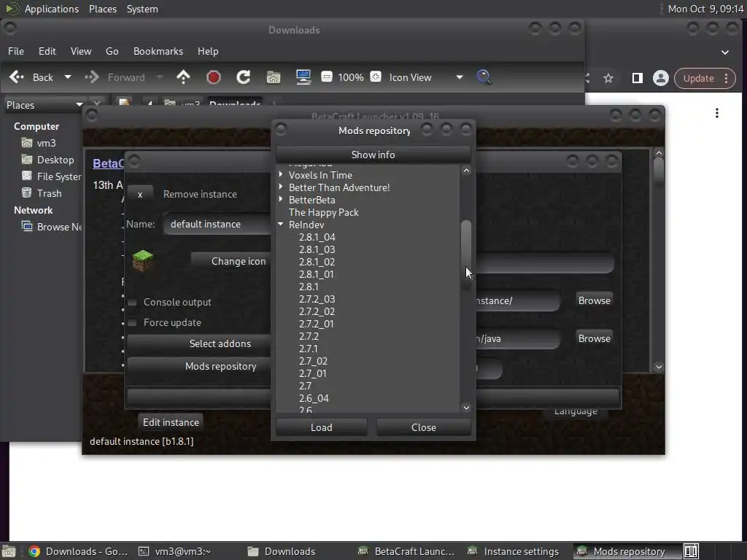Click Forward arrow in file manager toolbar
Viewport: 747px width, 560px height.
tap(91, 77)
